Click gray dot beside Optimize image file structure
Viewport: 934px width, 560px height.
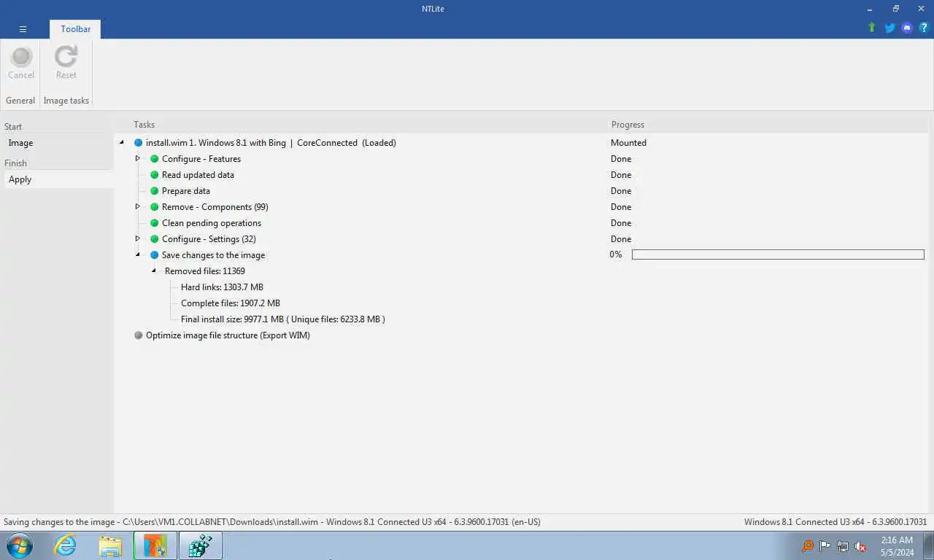[x=139, y=335]
